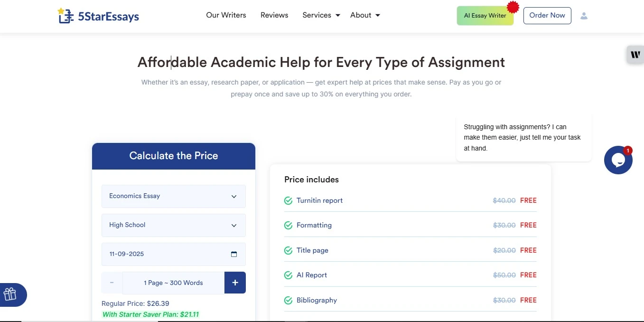Go to Our Writers page
This screenshot has width=644, height=322.
tap(226, 15)
